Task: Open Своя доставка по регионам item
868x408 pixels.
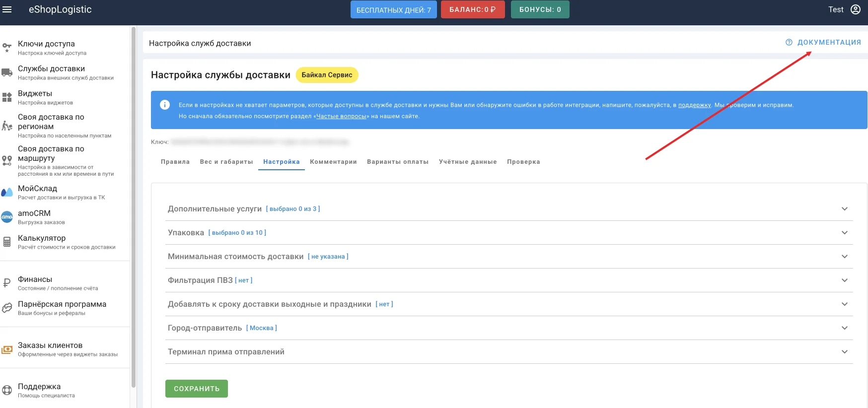Action: coord(65,126)
